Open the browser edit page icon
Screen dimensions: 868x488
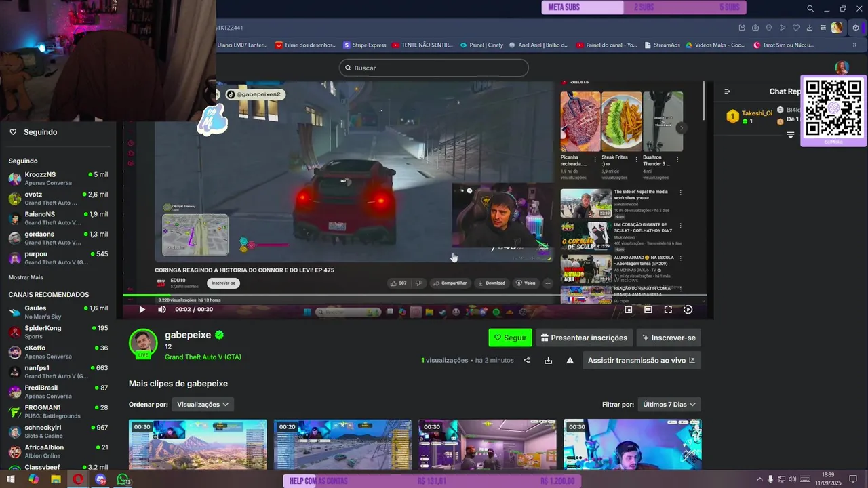click(742, 28)
